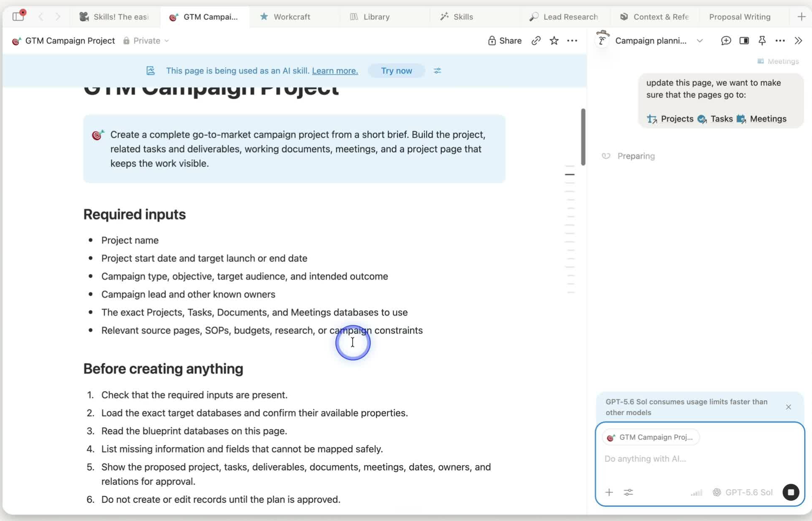This screenshot has height=521, width=812.
Task: Open chat settings sliders in input box
Action: (628, 492)
